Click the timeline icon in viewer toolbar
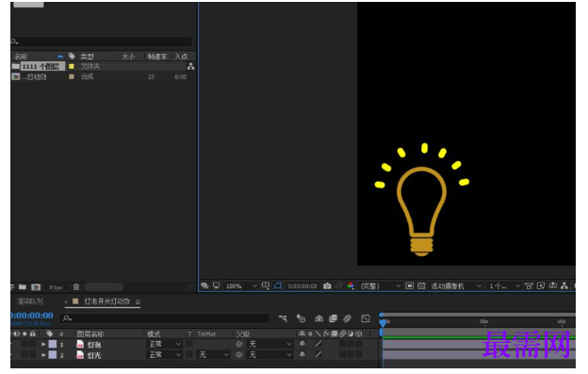Image resolution: width=588 pixels, height=374 pixels. pyautogui.click(x=553, y=286)
